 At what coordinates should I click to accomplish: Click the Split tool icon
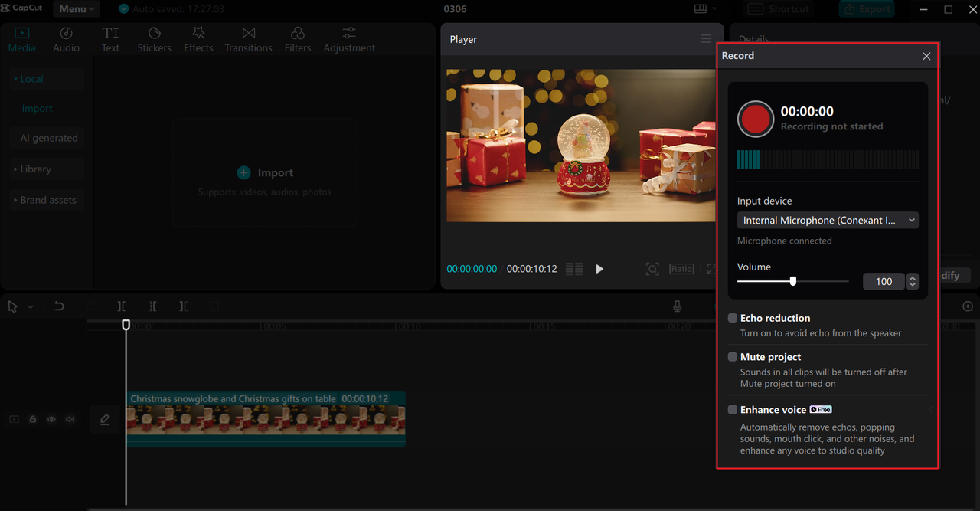122,306
